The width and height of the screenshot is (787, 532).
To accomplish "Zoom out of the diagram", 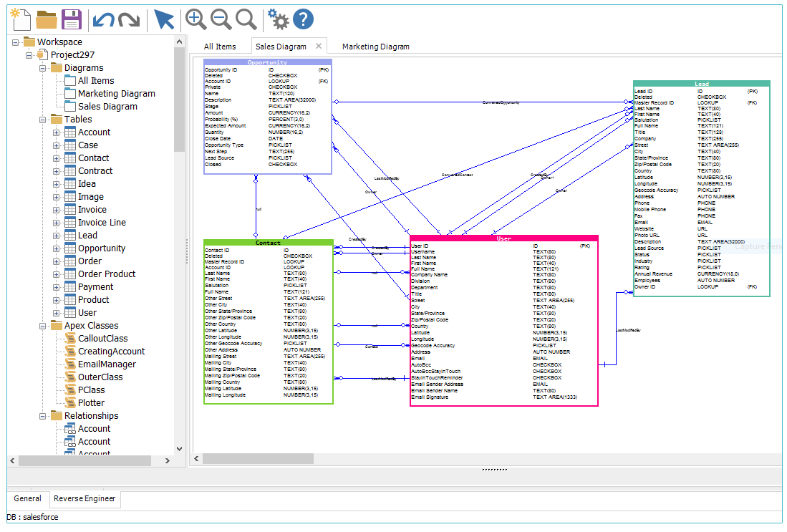I will pos(221,19).
